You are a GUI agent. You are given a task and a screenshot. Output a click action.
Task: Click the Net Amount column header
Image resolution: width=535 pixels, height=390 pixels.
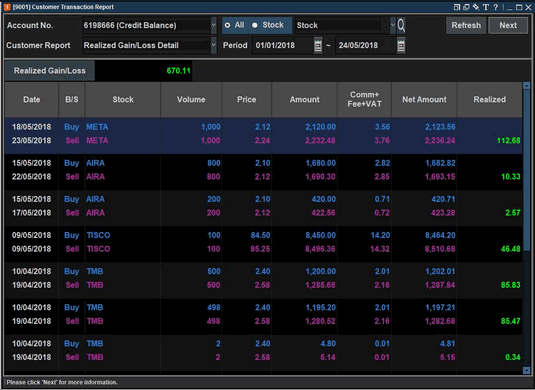tap(424, 100)
